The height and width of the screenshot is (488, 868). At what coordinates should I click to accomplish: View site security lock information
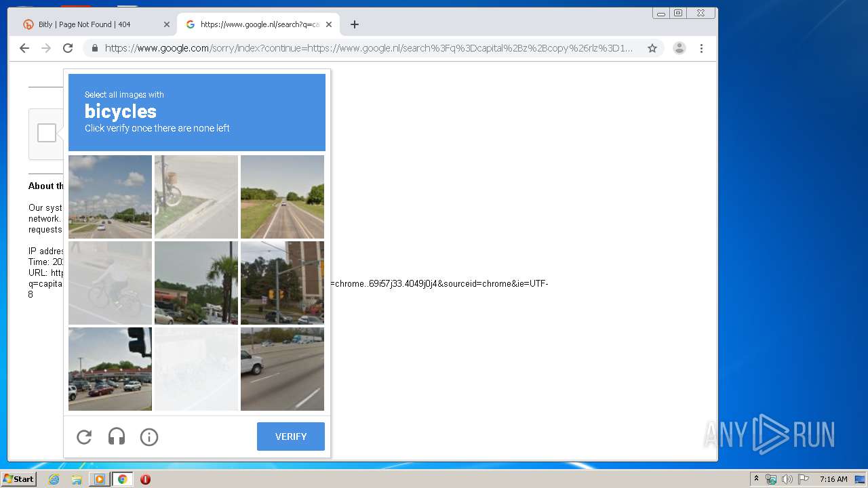click(94, 48)
